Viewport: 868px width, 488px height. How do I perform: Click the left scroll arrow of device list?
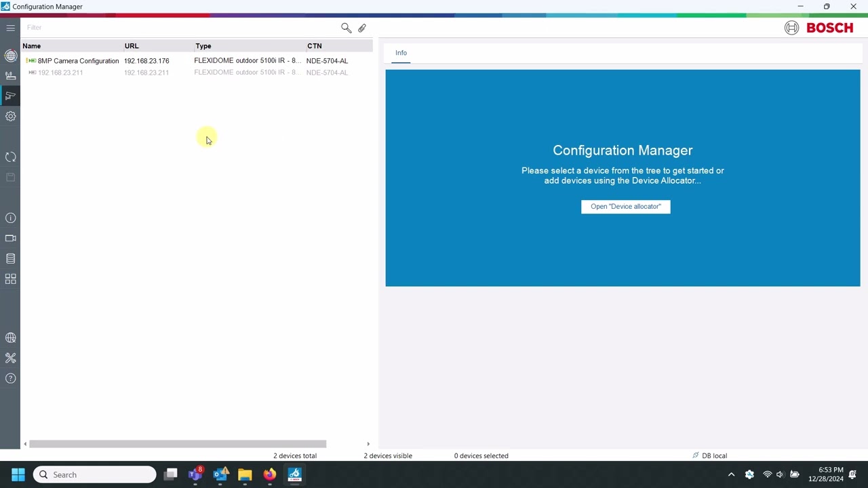pyautogui.click(x=25, y=444)
